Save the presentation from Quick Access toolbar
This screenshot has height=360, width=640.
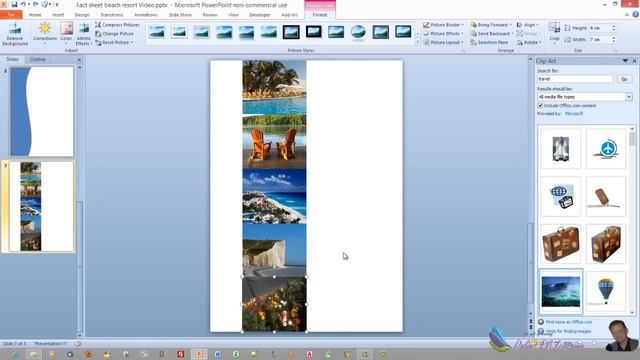(x=14, y=4)
